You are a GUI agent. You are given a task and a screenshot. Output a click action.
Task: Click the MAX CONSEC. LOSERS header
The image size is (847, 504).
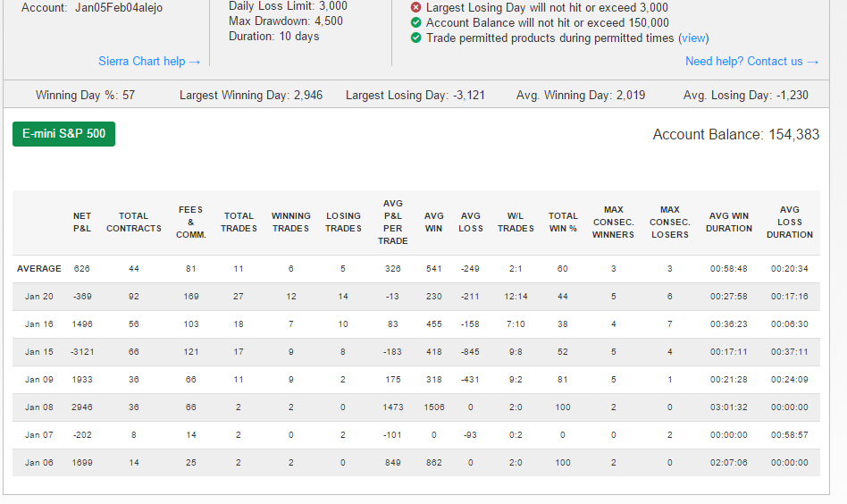click(670, 222)
